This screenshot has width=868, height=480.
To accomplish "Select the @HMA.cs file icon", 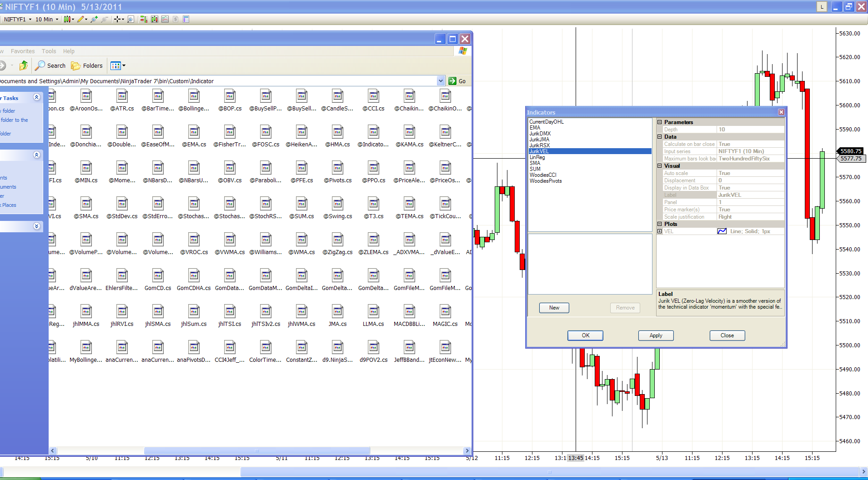I will click(x=337, y=131).
